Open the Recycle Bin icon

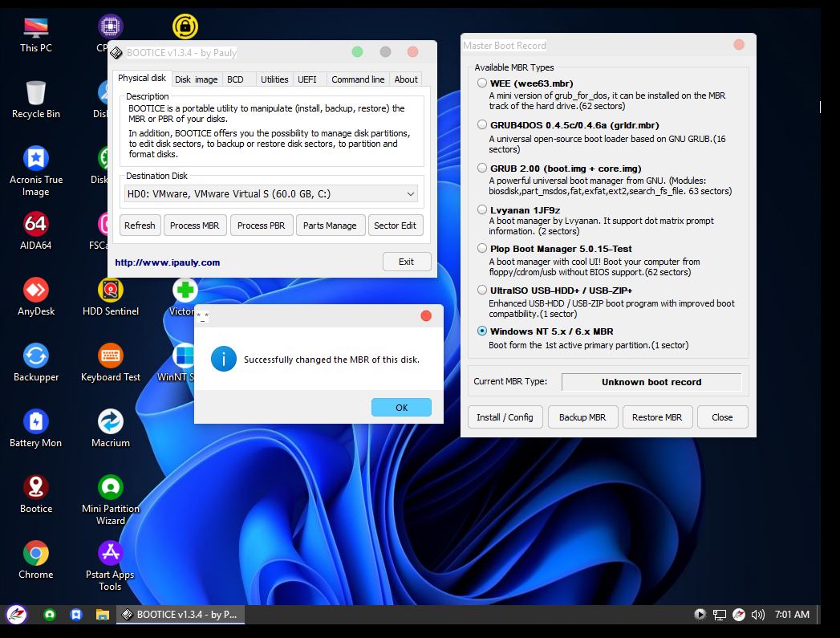click(36, 100)
